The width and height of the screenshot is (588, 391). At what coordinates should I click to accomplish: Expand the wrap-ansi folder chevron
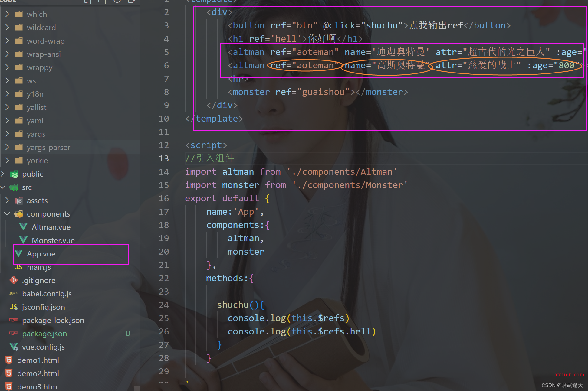[x=7, y=54]
